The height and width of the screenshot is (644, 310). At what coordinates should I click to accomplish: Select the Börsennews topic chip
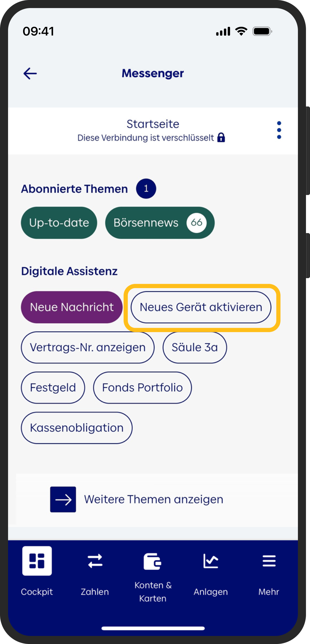coord(160,223)
